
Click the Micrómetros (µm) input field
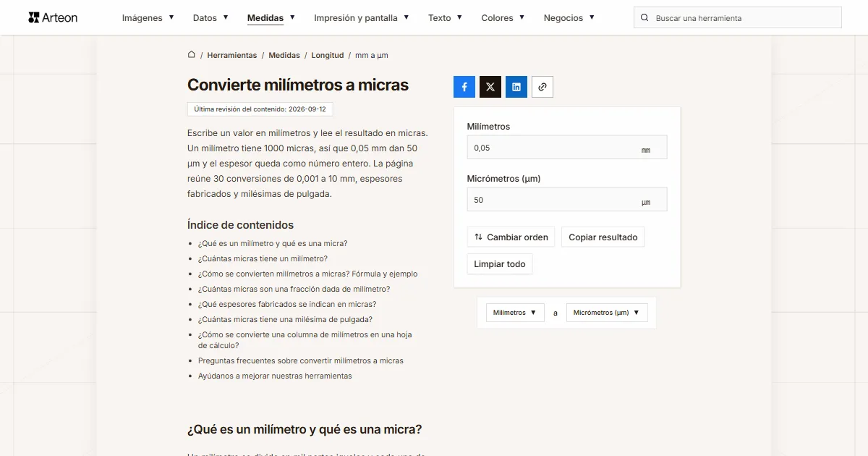[x=567, y=200]
